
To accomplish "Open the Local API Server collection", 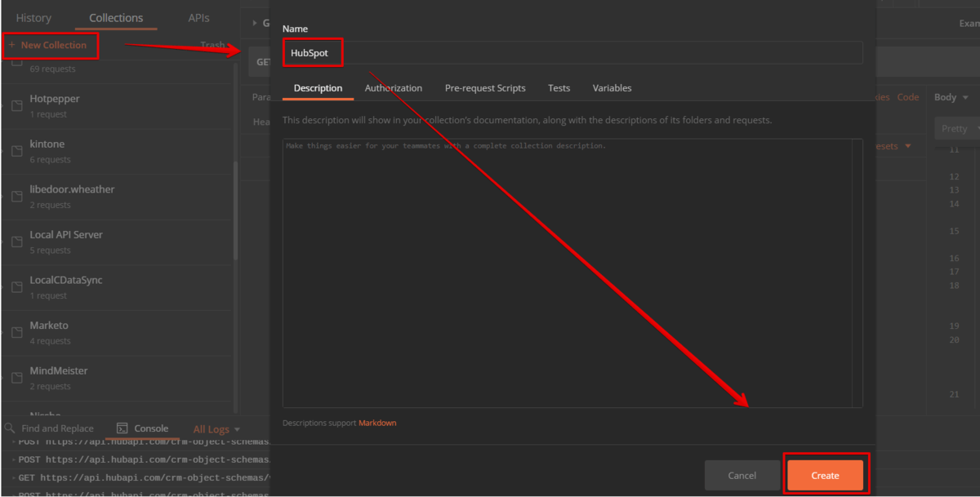I will click(66, 234).
